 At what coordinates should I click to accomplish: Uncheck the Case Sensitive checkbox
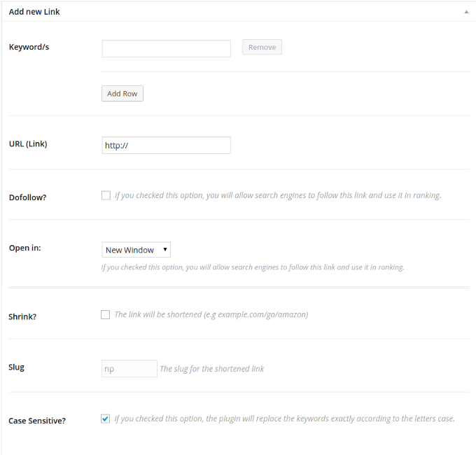105,419
